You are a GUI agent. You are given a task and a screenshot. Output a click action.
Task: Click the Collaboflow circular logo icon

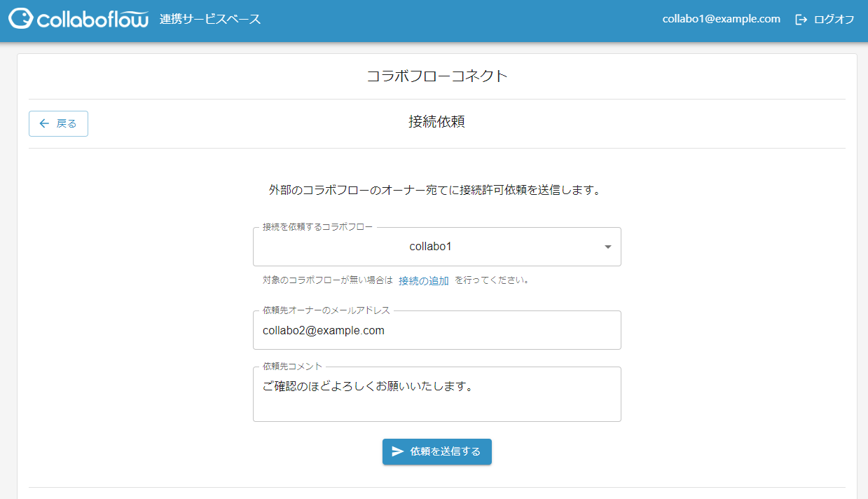pyautogui.click(x=20, y=19)
